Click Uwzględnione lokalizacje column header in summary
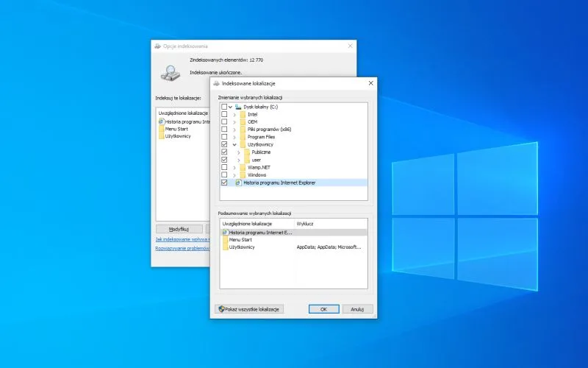 [x=257, y=224]
